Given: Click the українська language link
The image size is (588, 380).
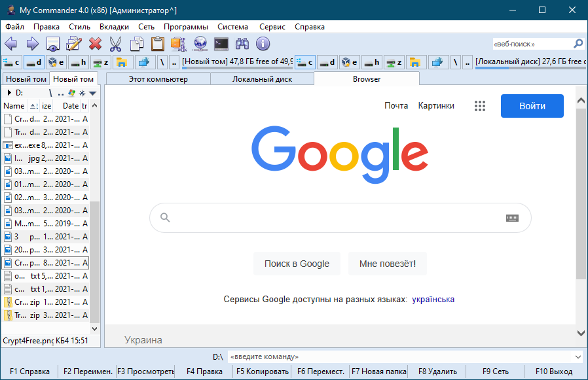Looking at the screenshot, I should coord(433,300).
